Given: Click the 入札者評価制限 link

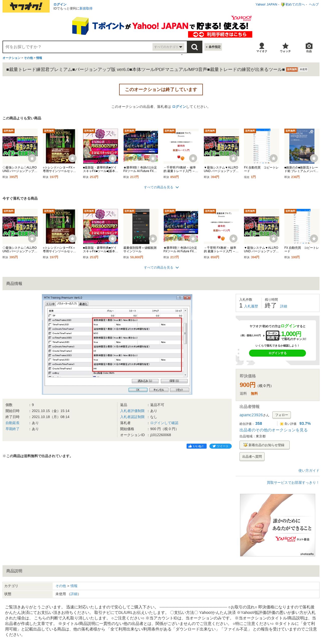Looking at the screenshot, I should point(132,411).
